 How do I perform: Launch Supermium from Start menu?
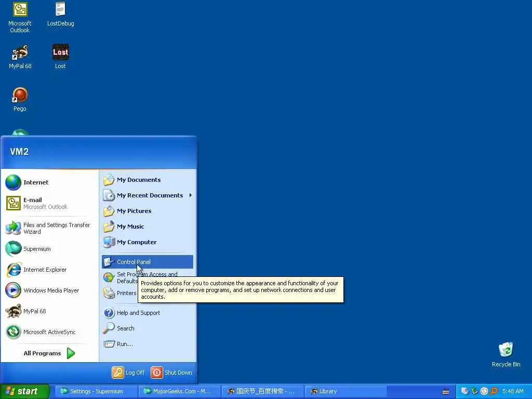[x=49, y=249]
